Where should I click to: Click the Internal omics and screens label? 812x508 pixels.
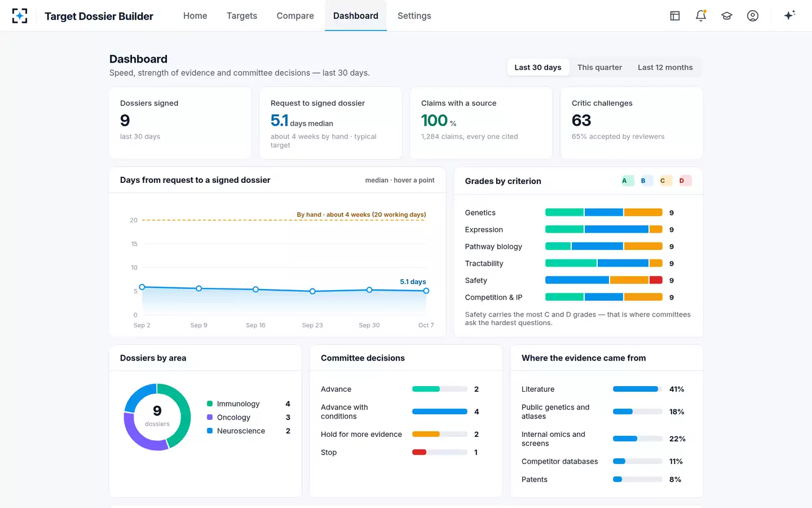553,439
